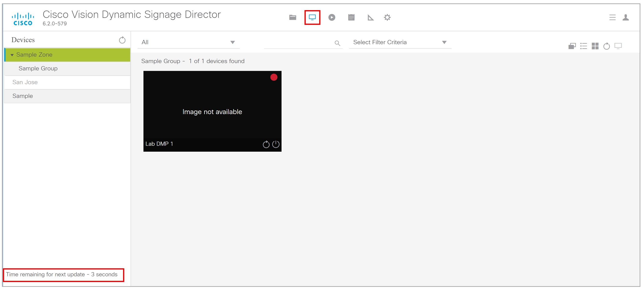This screenshot has width=644, height=290.
Task: Refresh the device list using the reload icon
Action: (x=122, y=40)
